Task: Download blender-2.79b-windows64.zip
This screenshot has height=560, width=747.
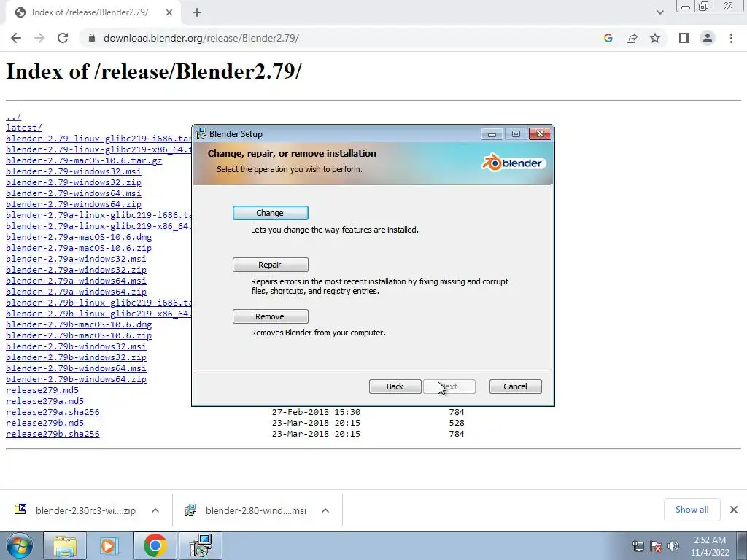Action: pos(76,379)
